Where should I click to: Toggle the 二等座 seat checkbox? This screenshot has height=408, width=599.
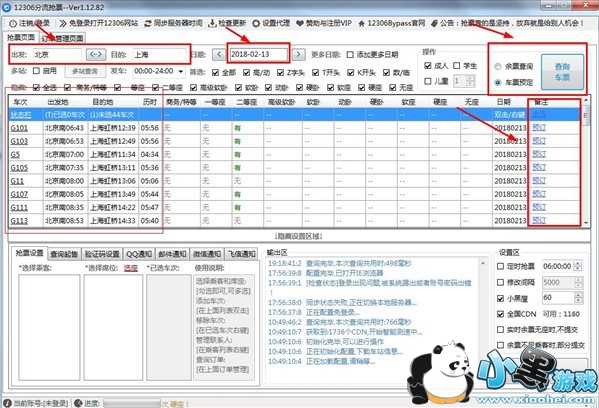(155, 87)
